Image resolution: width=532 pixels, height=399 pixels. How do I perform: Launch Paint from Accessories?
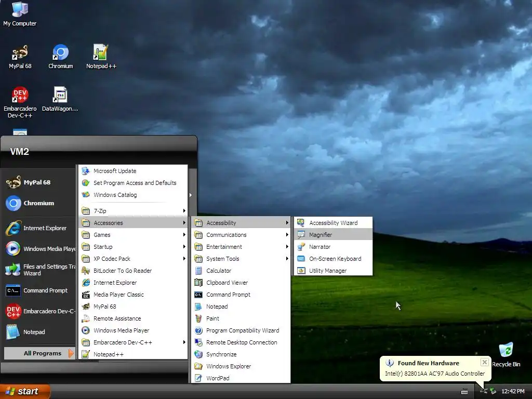click(241, 318)
